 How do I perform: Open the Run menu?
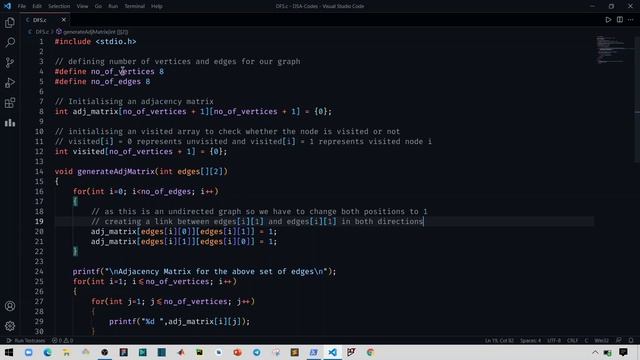pos(113,6)
